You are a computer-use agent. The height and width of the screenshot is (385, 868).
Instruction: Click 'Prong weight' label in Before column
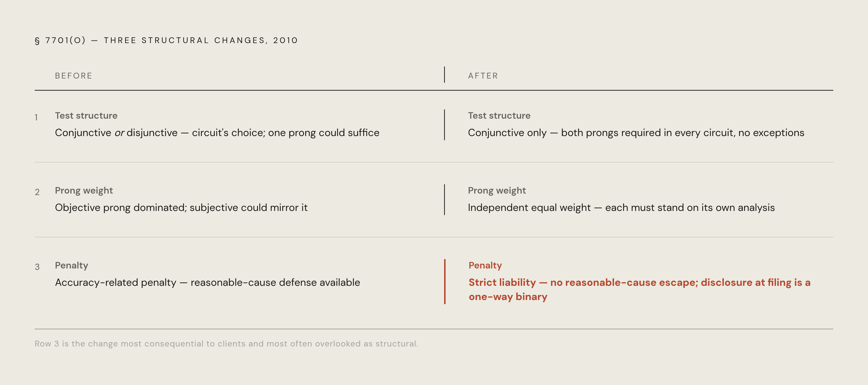click(84, 190)
